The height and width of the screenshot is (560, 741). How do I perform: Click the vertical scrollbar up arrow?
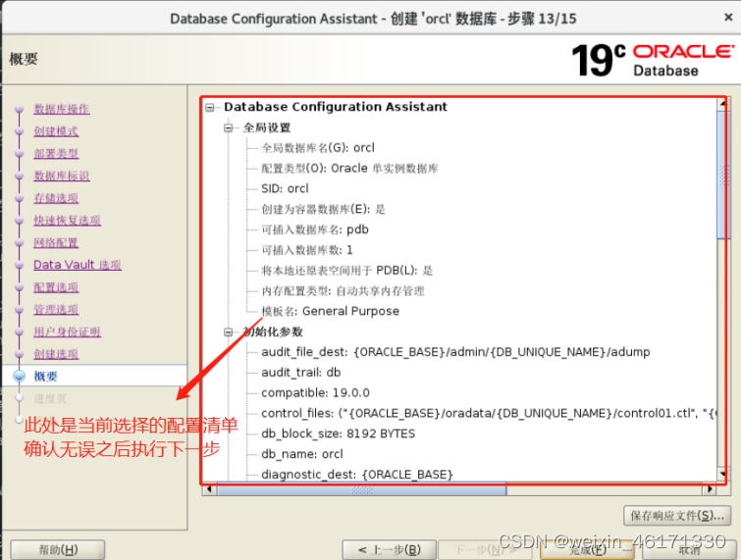click(722, 102)
